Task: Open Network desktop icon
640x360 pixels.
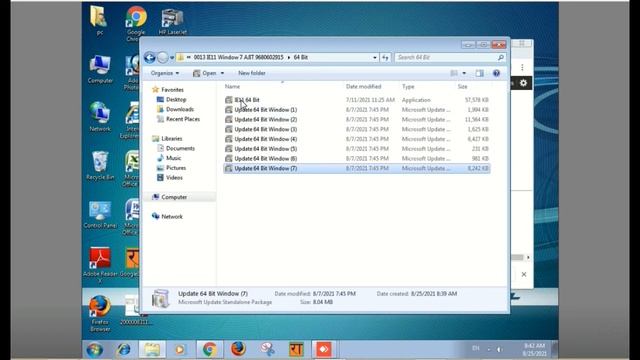Action: 100,117
